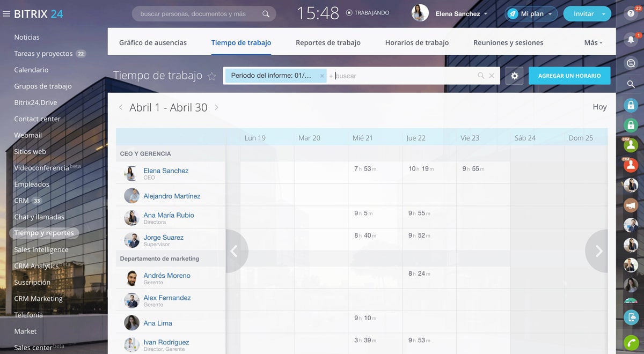
Task: Add Tiempo de trabajo to favorites star
Action: [211, 76]
